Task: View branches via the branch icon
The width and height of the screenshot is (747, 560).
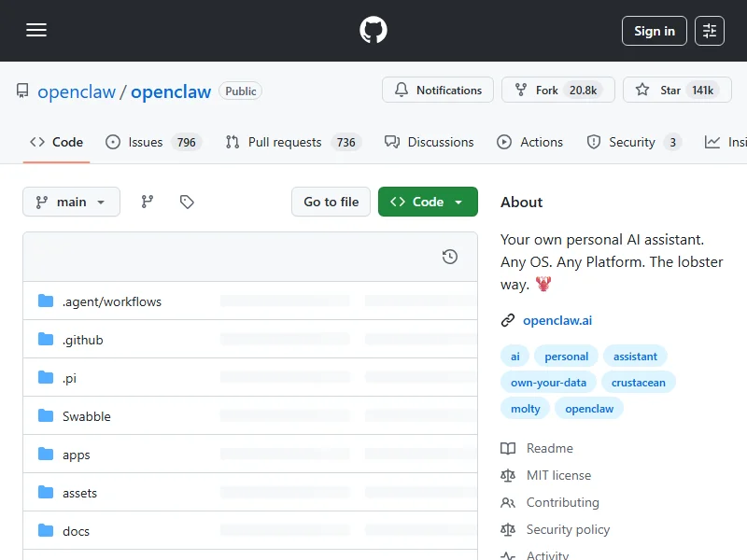Action: 147,202
